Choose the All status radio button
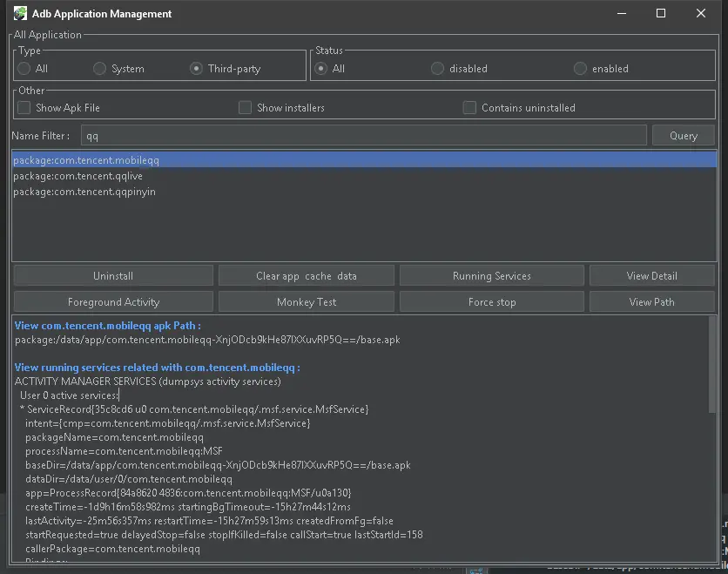The image size is (728, 574). coord(320,69)
